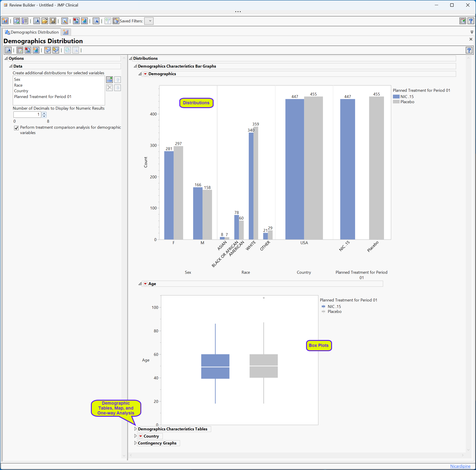Image resolution: width=476 pixels, height=470 pixels.
Task: Click the open folder icon in main toolbar
Action: [x=45, y=21]
